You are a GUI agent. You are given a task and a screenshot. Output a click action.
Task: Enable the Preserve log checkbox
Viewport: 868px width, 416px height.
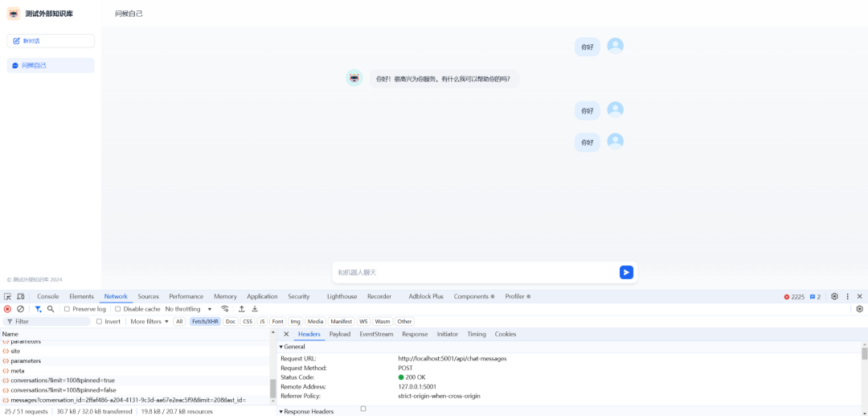pyautogui.click(x=67, y=309)
